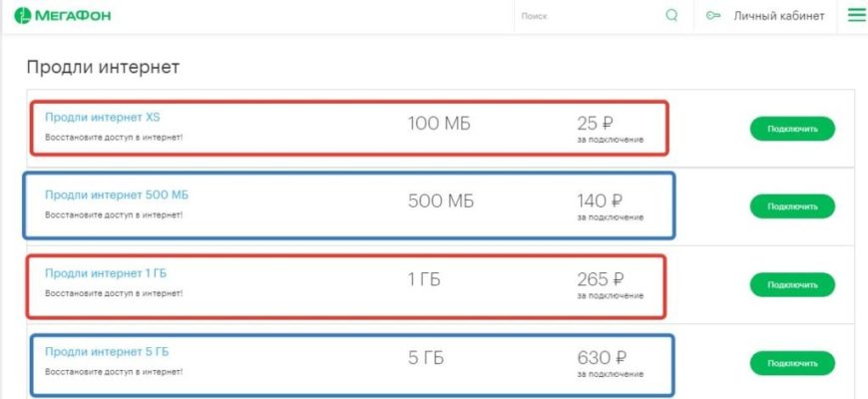The width and height of the screenshot is (868, 399).
Task: Click the 630 ₽ price text
Action: 602,358
